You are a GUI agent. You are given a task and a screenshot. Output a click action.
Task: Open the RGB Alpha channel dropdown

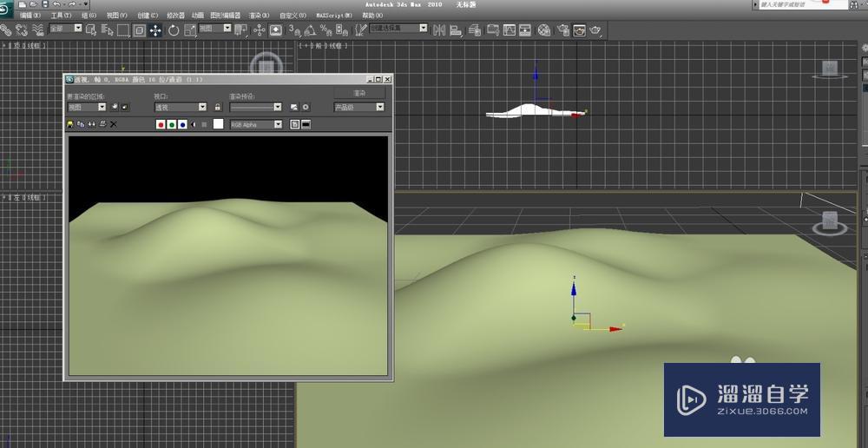pos(256,124)
